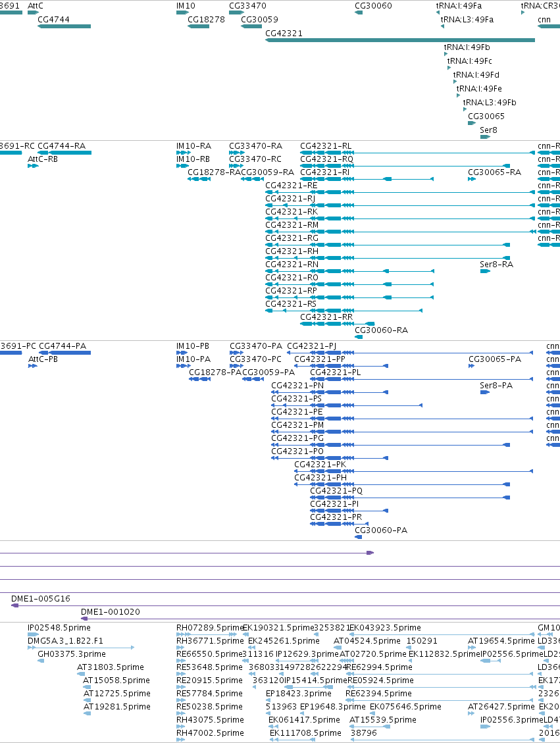
Task: Select the tRNA:I:49Fb label
Action: coord(467,47)
